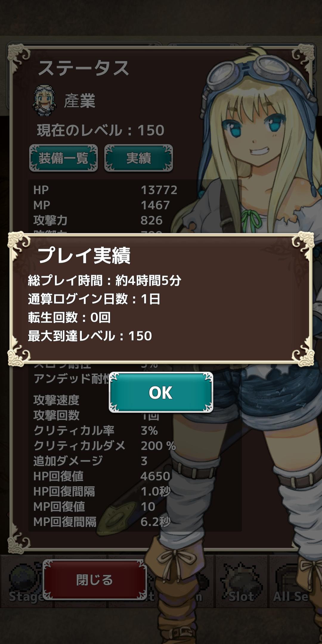Confirm the プレイ実績 dialog with OK
Screen dimensions: 322x644
tap(161, 392)
